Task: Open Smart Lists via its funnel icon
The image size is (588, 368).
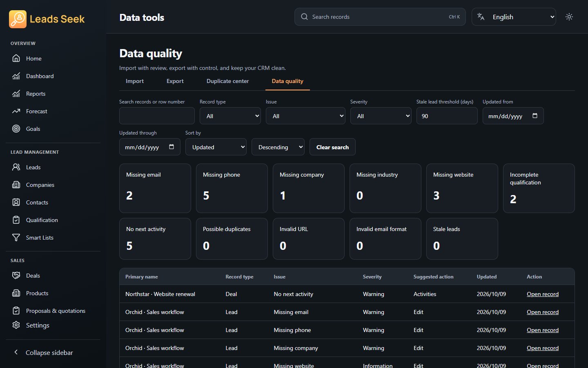Action: click(16, 238)
